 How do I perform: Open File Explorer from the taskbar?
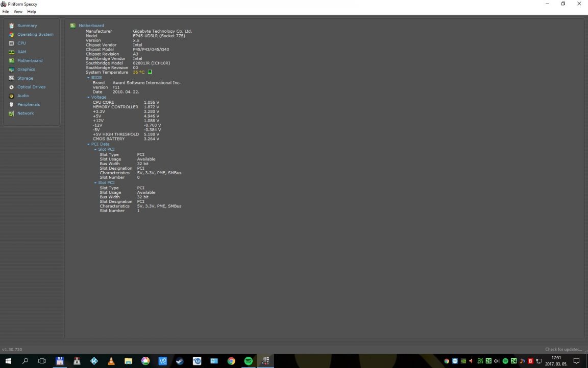(128, 361)
